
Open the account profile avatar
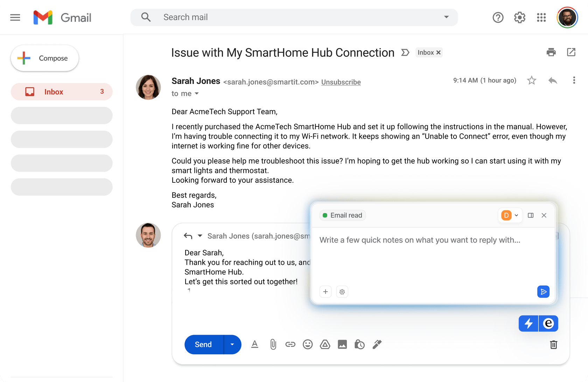coord(567,17)
